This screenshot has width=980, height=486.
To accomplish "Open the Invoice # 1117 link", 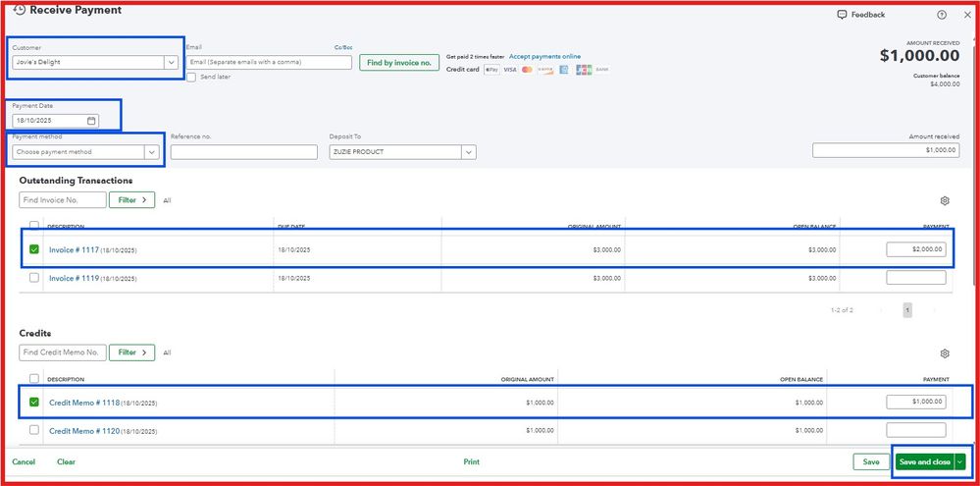I will coord(75,250).
